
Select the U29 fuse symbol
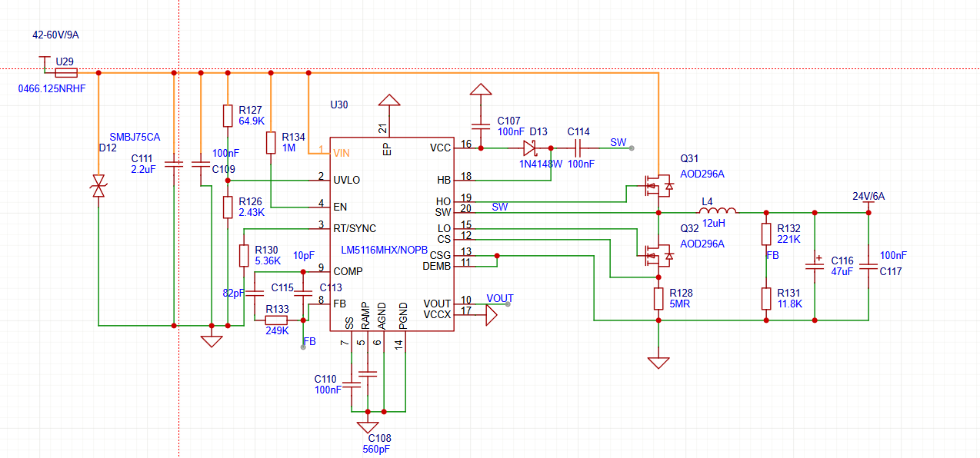(65, 73)
